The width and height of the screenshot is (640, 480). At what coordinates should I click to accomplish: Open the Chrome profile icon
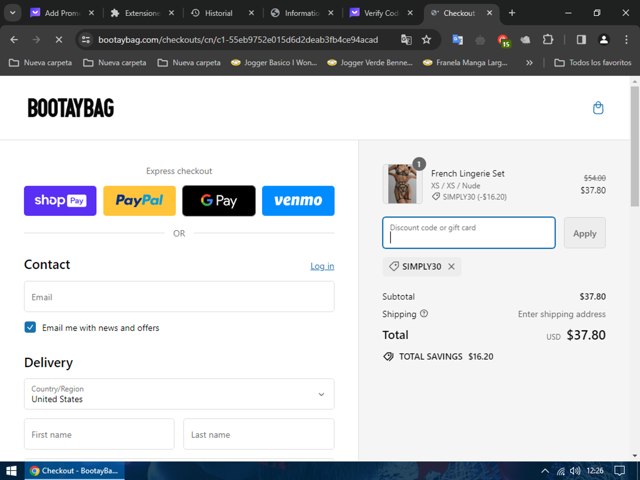(x=603, y=40)
